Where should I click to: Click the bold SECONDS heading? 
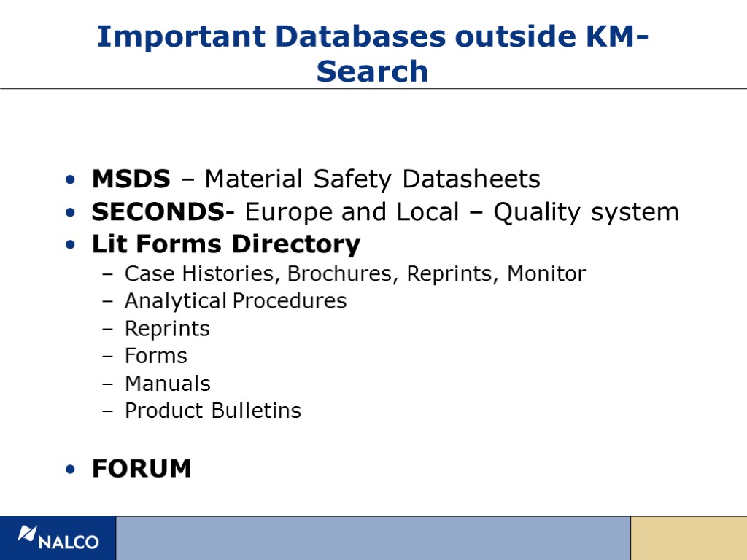point(157,212)
